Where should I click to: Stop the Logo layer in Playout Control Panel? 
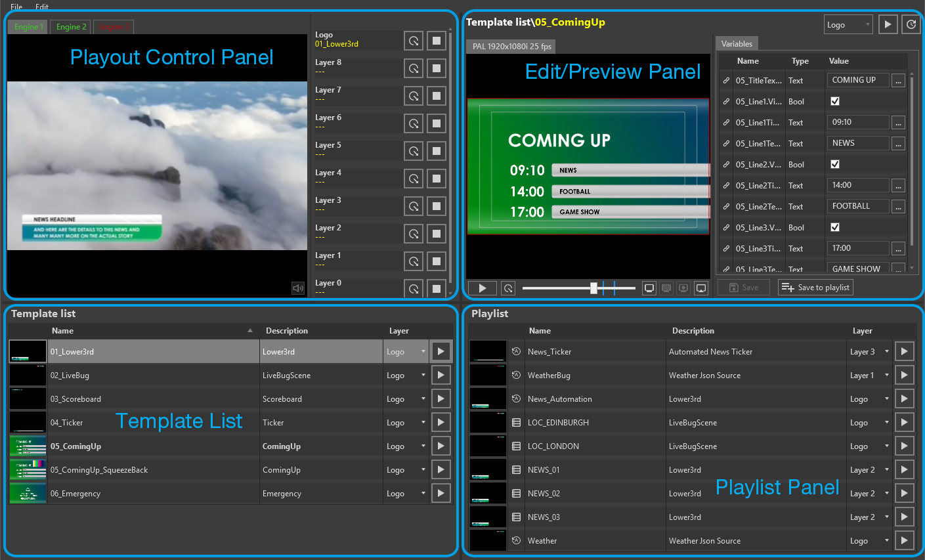[436, 41]
